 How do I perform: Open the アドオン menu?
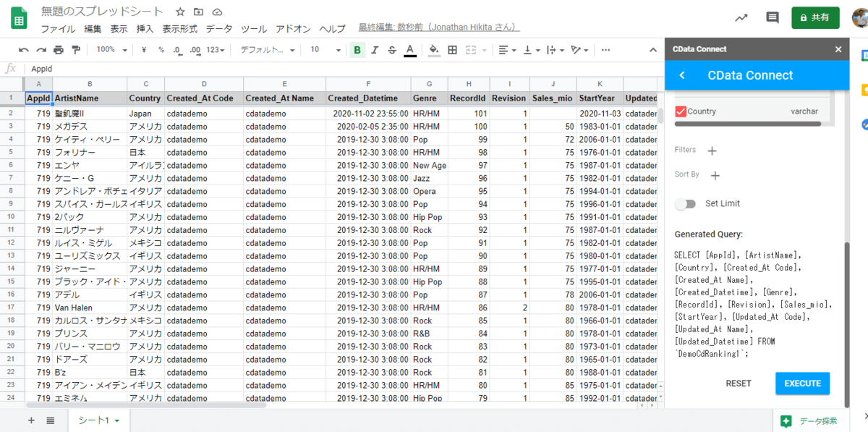pos(293,29)
